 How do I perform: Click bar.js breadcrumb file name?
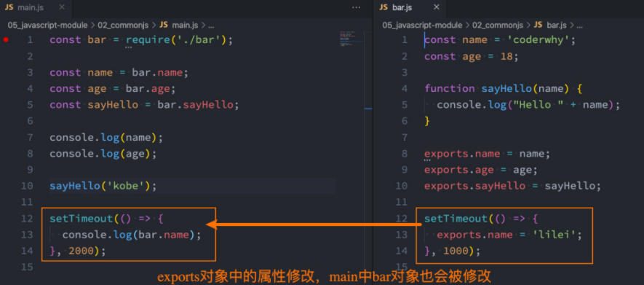tap(557, 25)
